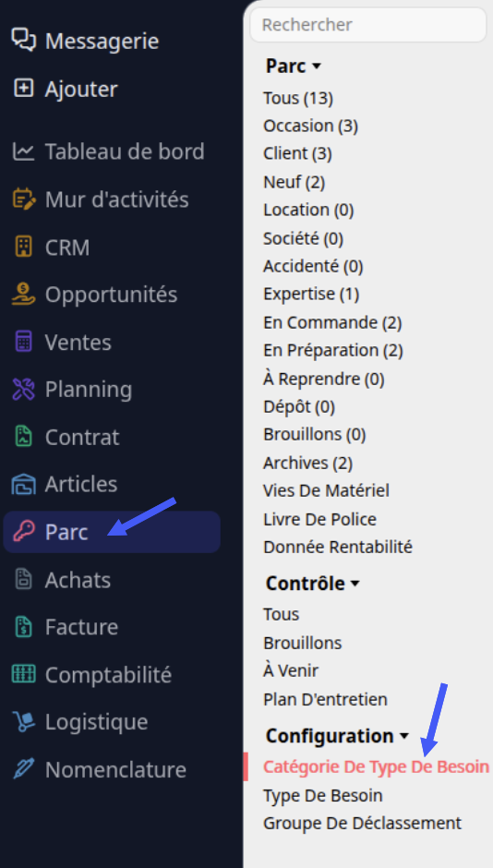Open the CRM building icon
The height and width of the screenshot is (868, 493).
(x=24, y=247)
